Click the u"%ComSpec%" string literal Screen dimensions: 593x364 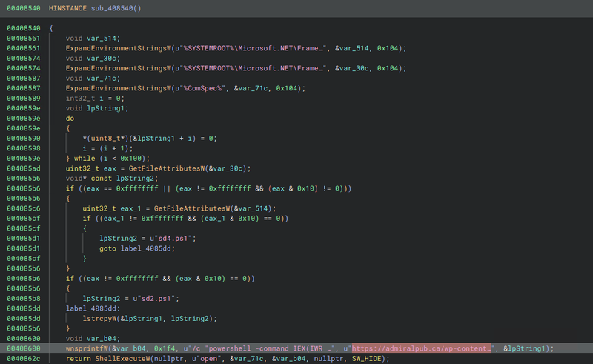(x=197, y=88)
